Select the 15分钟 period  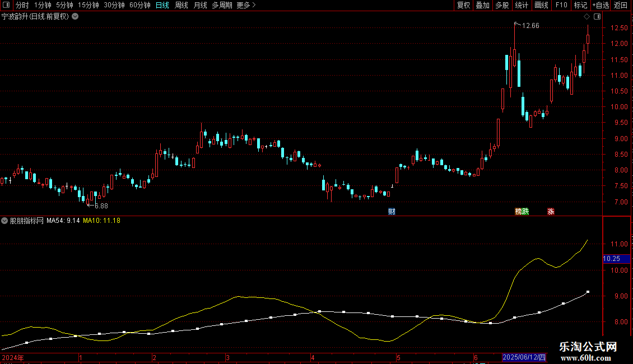89,5
